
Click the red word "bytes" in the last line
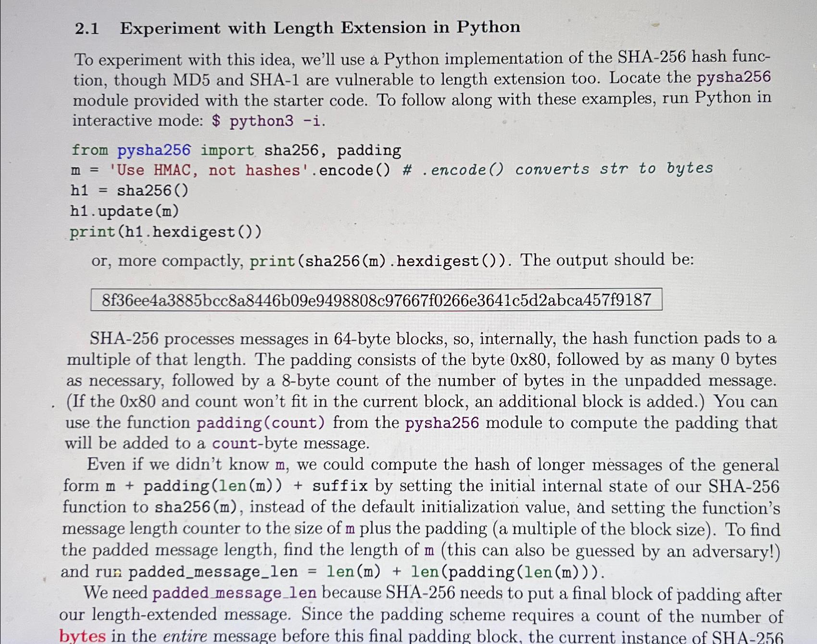[82, 636]
